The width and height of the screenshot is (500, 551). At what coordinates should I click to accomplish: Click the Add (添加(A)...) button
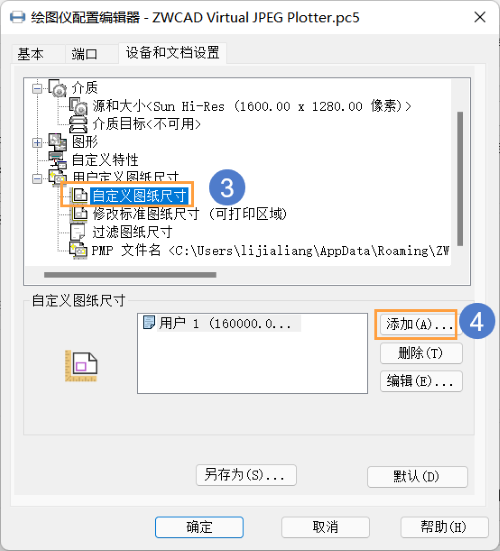tap(417, 324)
